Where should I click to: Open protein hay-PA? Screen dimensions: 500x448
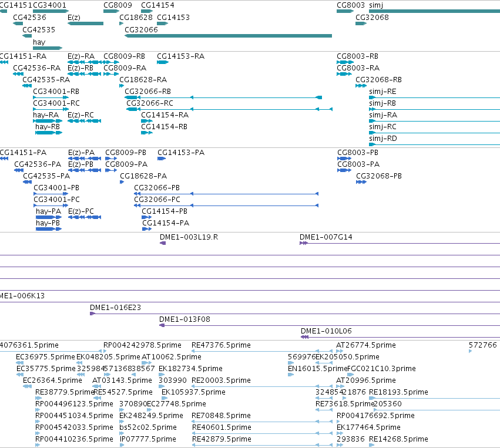pos(48,211)
